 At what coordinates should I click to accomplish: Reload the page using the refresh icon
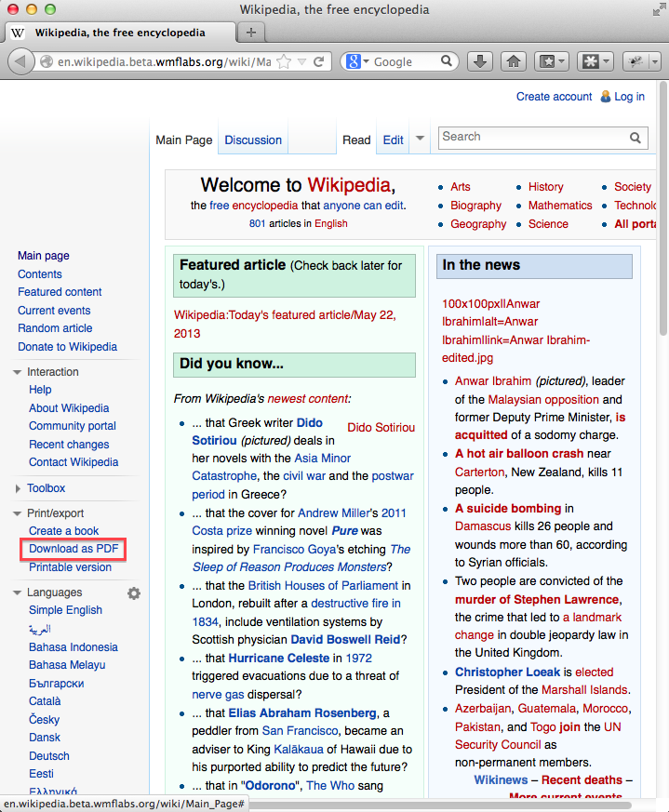pyautogui.click(x=319, y=61)
